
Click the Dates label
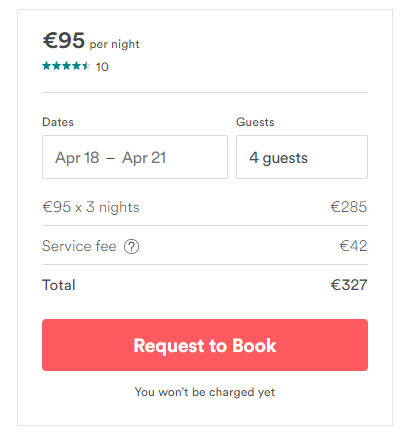pyautogui.click(x=58, y=122)
